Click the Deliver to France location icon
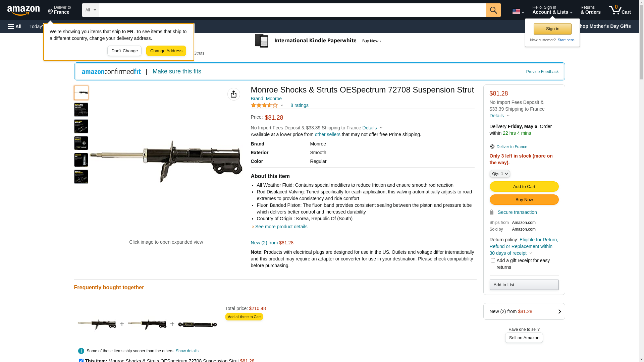The image size is (644, 362). point(492,147)
